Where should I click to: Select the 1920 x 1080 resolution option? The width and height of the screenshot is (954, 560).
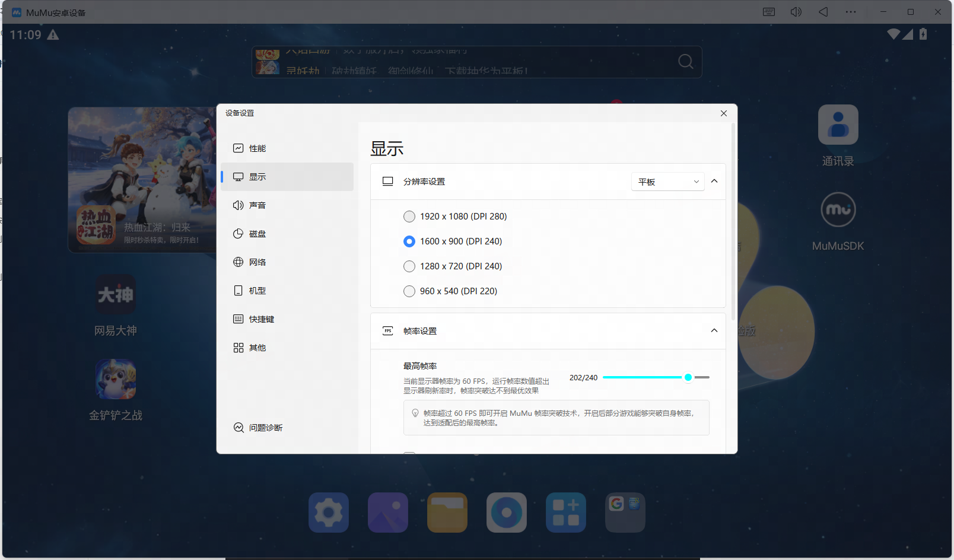(409, 217)
